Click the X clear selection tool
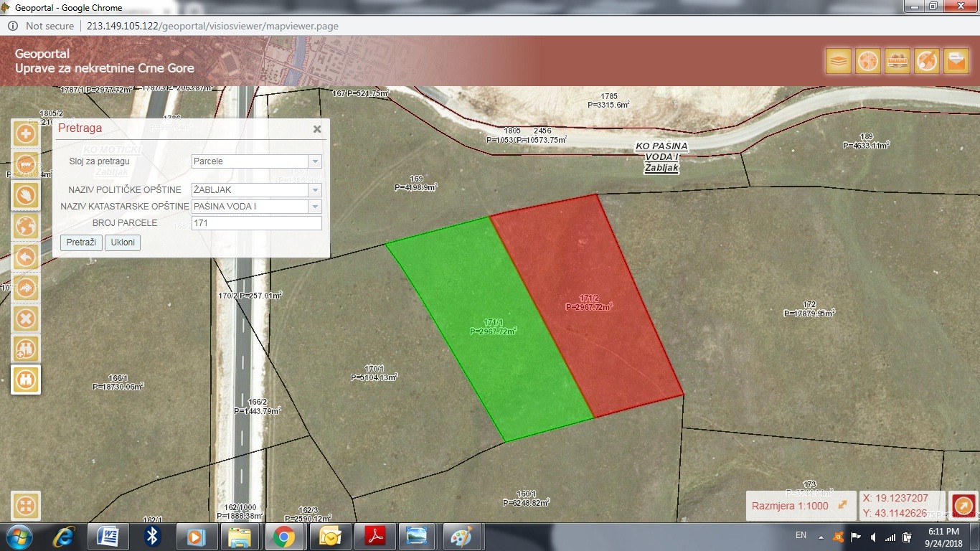Screen dimensions: 980x551 click(26, 319)
